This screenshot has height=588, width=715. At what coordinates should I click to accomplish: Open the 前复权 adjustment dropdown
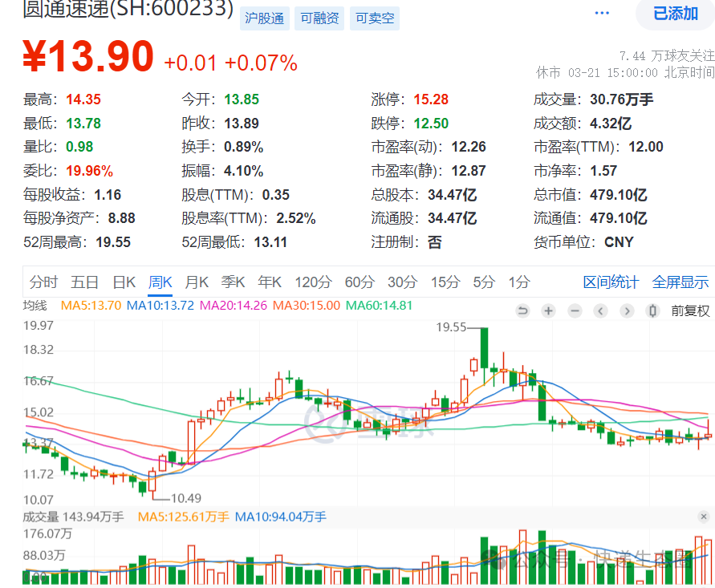tap(690, 311)
